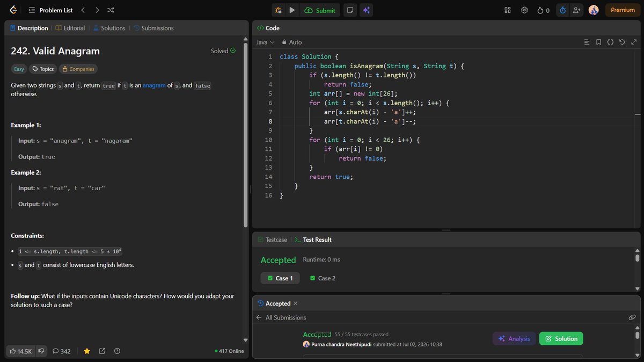Viewport: 644px width, 362px height.
Task: Close the Accepted tab
Action: tap(295, 303)
